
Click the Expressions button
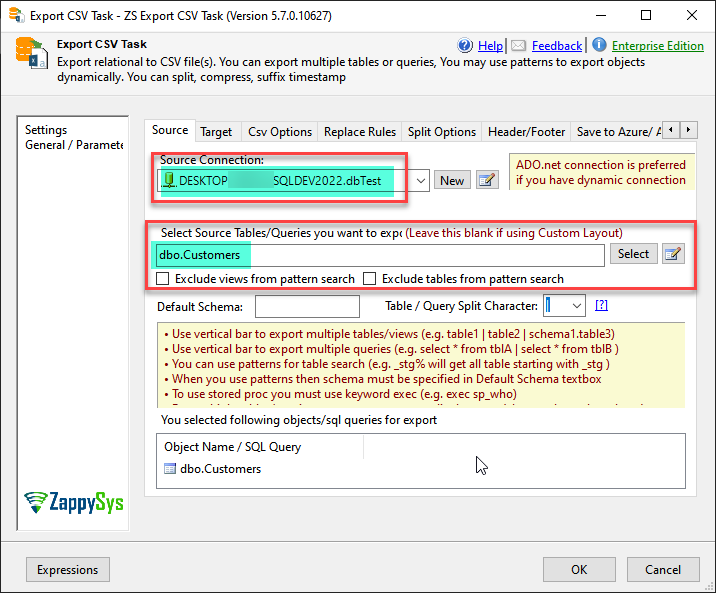(68, 570)
